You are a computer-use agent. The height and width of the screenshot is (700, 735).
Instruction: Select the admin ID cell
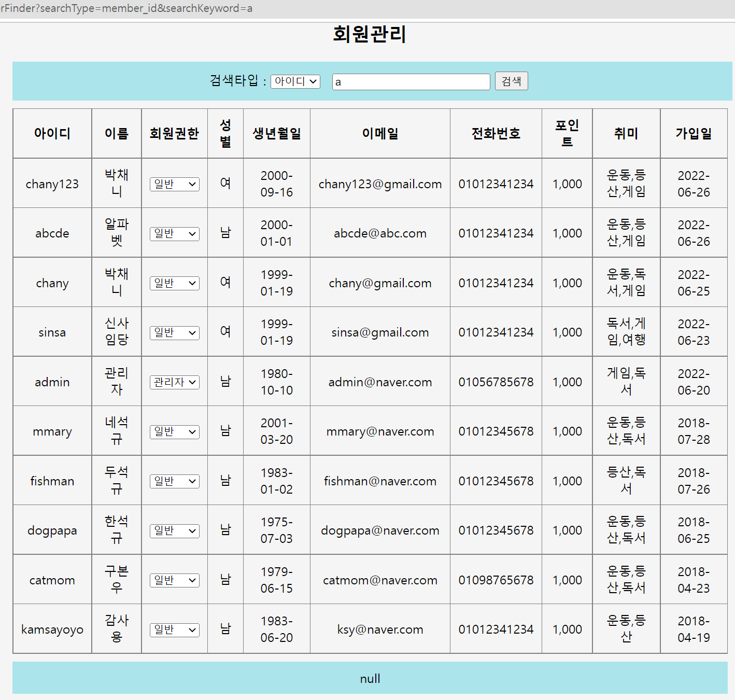tap(52, 382)
